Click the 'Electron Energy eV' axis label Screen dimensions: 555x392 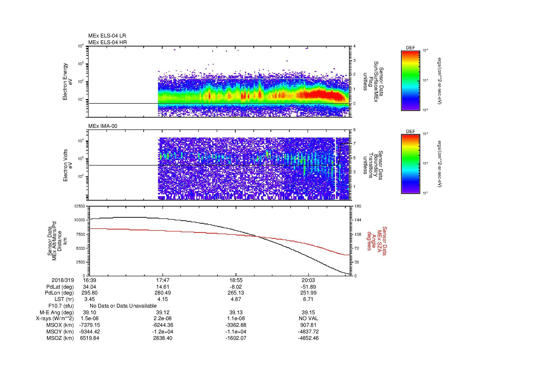point(68,82)
